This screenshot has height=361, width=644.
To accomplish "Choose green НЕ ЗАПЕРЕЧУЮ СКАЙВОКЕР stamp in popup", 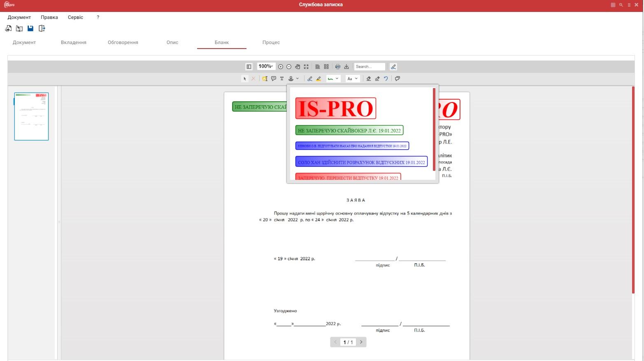I will point(349,130).
